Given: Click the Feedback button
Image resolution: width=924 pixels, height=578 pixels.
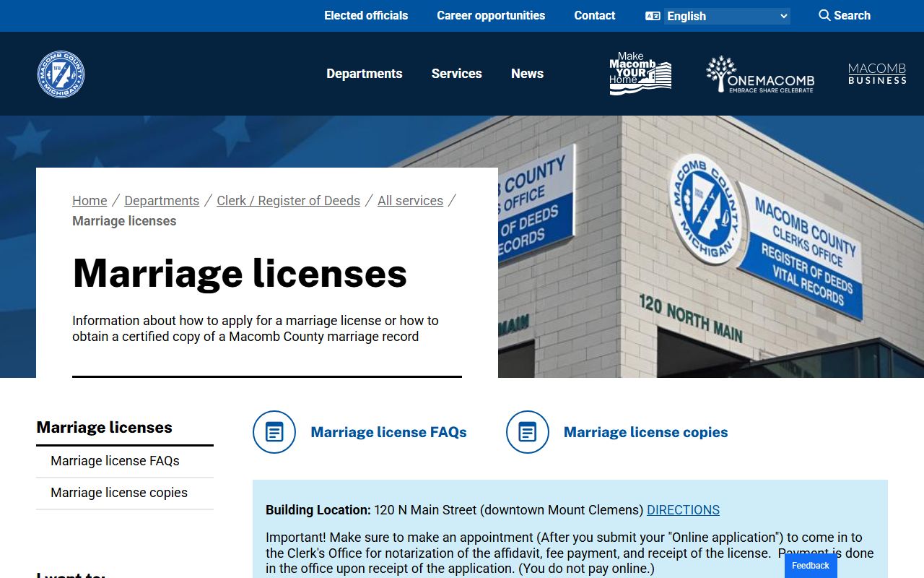Looking at the screenshot, I should [x=811, y=566].
